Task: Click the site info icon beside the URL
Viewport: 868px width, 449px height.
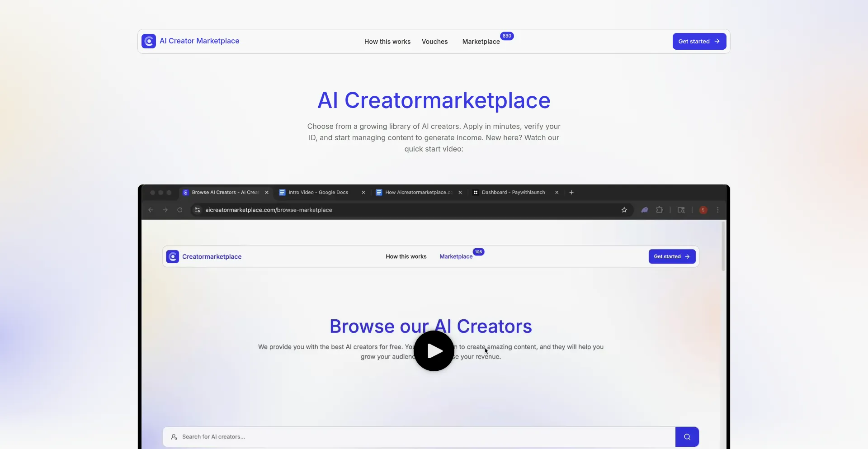Action: click(197, 210)
